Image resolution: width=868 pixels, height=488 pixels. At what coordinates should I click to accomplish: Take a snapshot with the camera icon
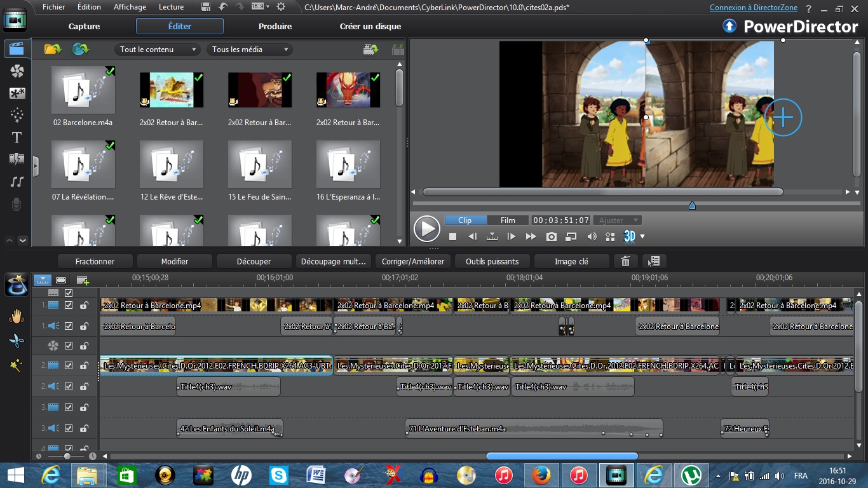pos(552,236)
